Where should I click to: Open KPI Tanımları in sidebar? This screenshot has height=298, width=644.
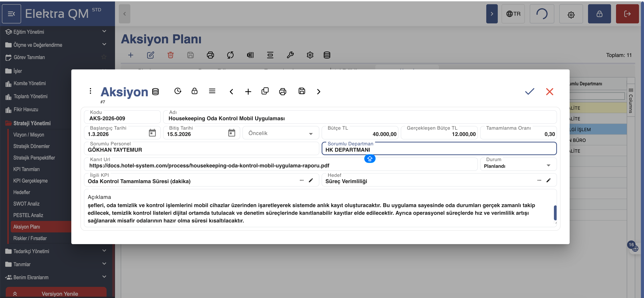click(26, 169)
